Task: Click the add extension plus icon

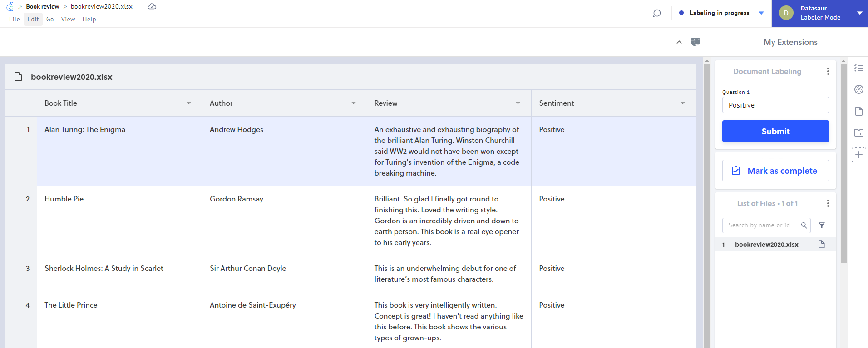Action: tap(858, 155)
